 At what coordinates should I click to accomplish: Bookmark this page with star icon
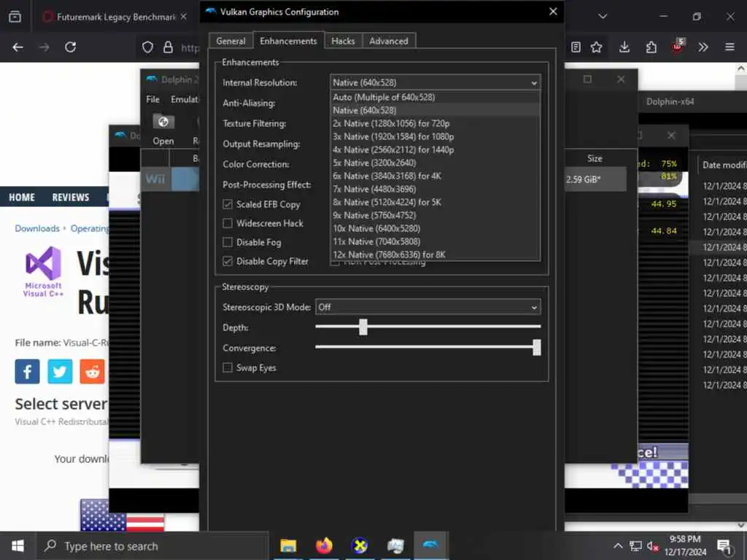click(596, 47)
